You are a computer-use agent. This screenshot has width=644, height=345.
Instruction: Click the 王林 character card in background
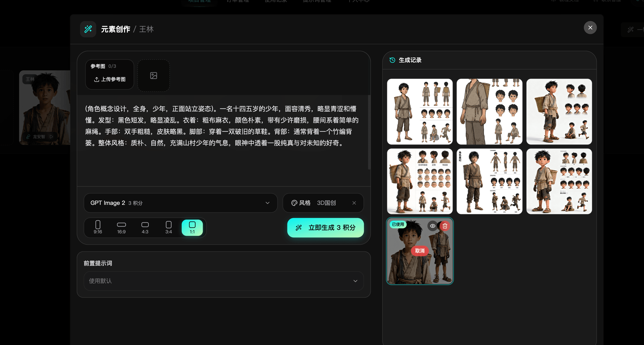(45, 107)
